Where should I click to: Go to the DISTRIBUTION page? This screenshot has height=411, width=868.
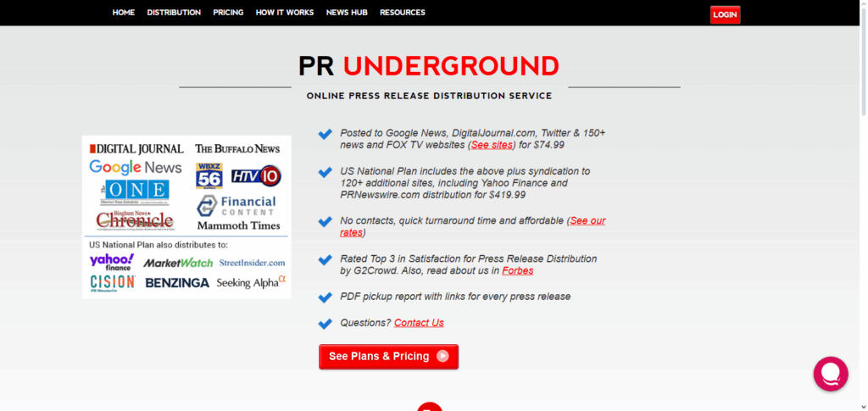pos(174,12)
